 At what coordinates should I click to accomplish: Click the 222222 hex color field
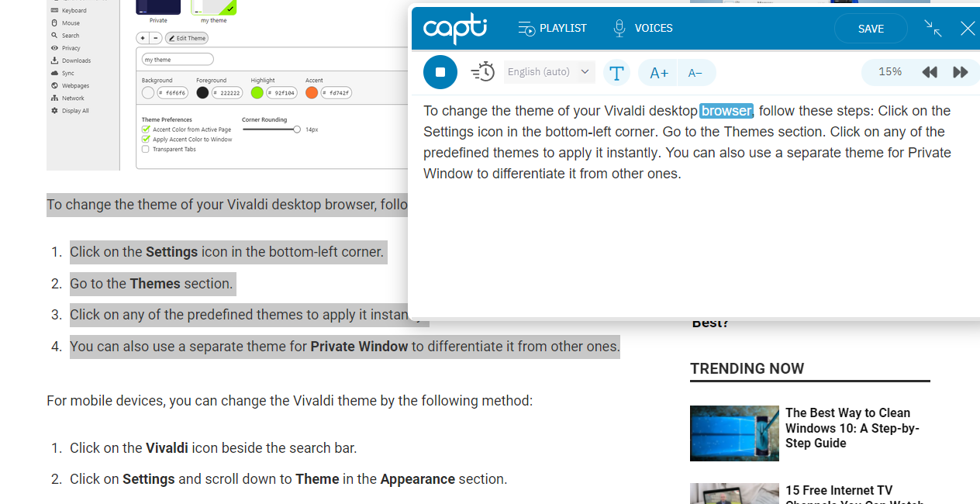227,93
